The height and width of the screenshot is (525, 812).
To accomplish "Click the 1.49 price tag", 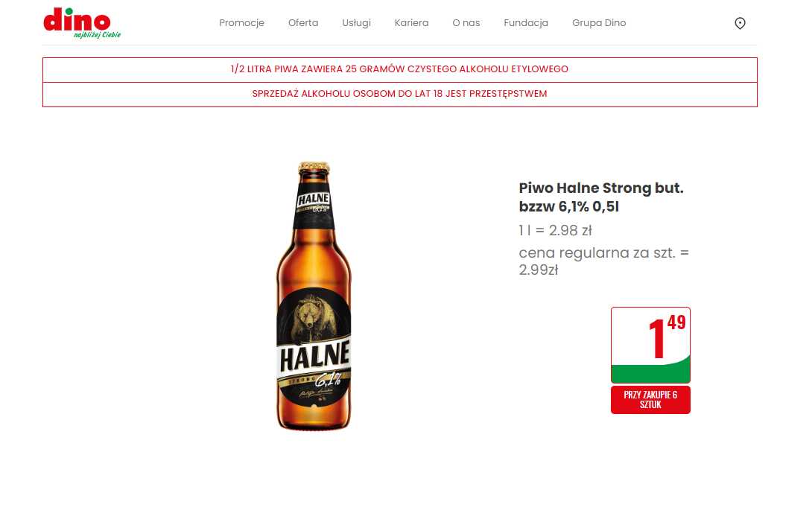I will [650, 345].
